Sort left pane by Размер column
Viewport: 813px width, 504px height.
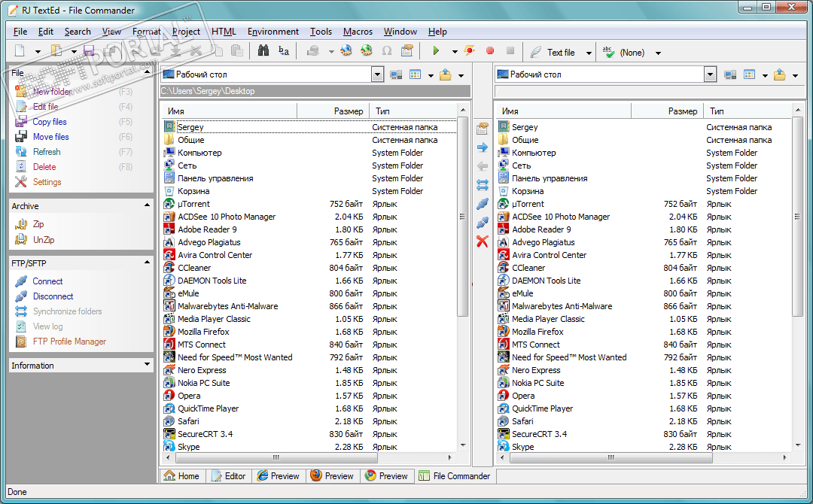(333, 111)
